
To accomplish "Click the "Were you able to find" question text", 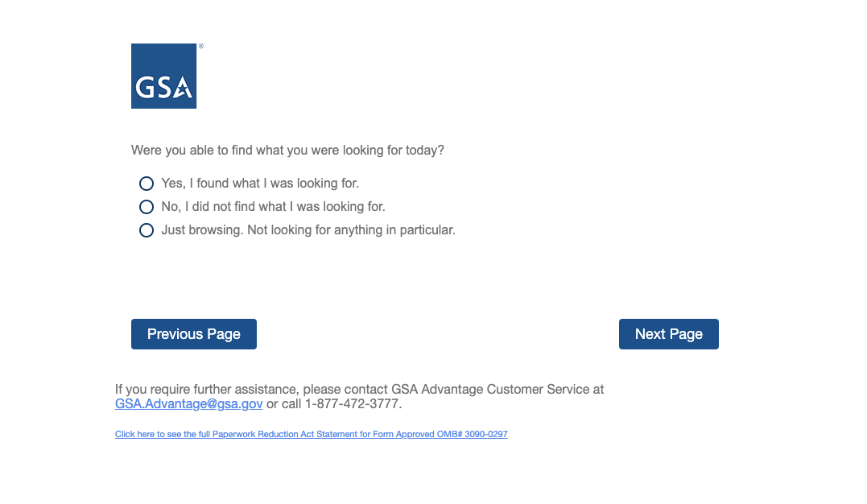I will point(287,151).
